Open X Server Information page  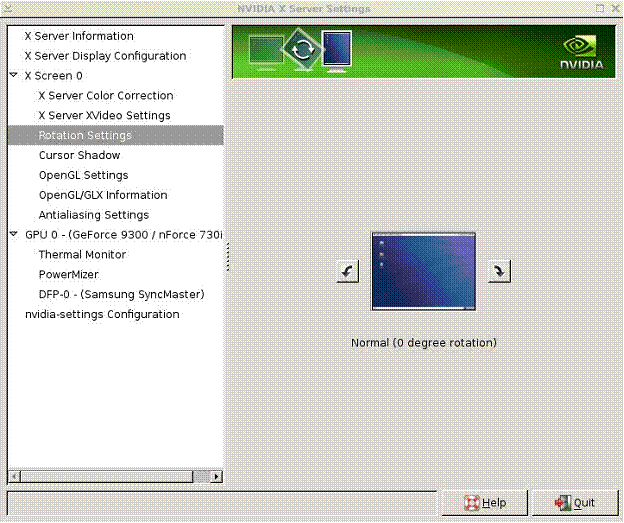tap(79, 36)
